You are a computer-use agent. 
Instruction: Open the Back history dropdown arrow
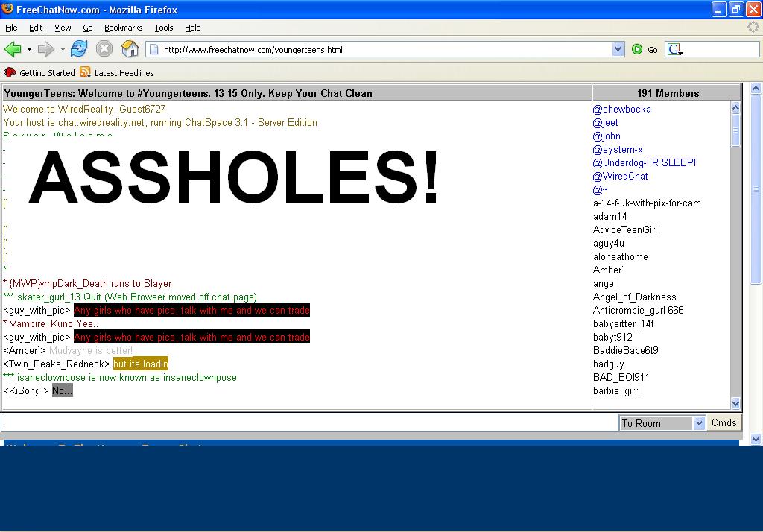click(29, 50)
